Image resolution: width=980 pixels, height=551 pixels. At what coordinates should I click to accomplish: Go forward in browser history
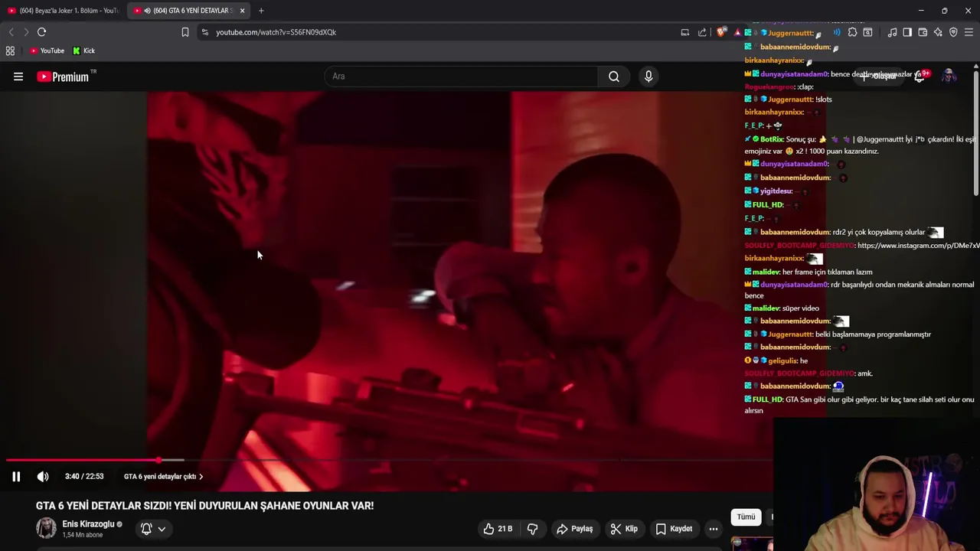pos(26,32)
